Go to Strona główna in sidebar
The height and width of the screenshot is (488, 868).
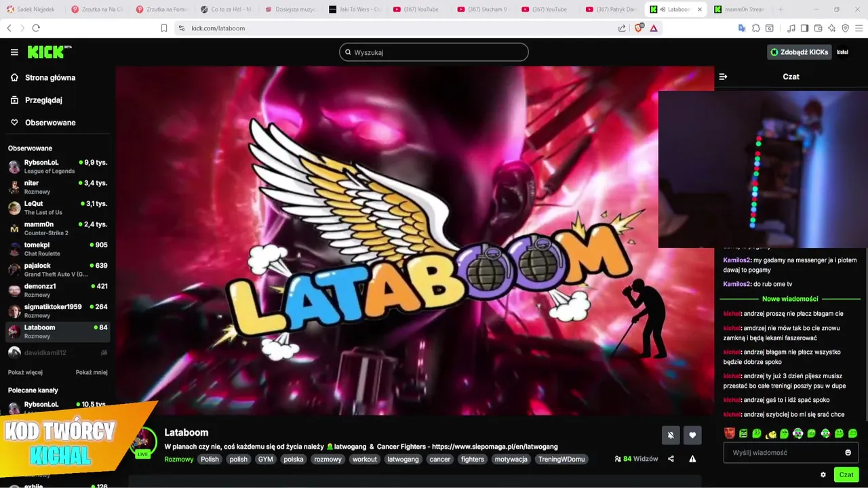(43, 77)
